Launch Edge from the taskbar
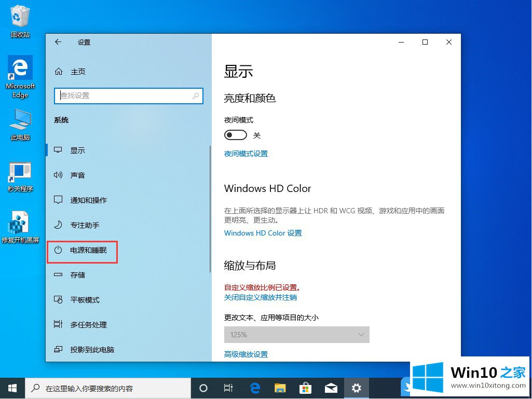The width and height of the screenshot is (532, 399). [255, 388]
